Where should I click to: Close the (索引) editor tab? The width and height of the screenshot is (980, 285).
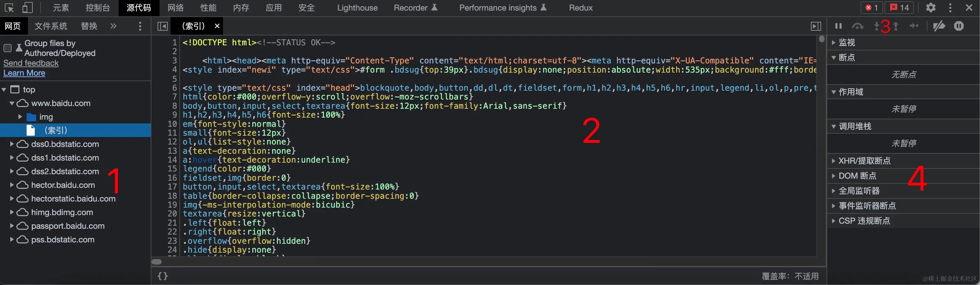[x=217, y=26]
